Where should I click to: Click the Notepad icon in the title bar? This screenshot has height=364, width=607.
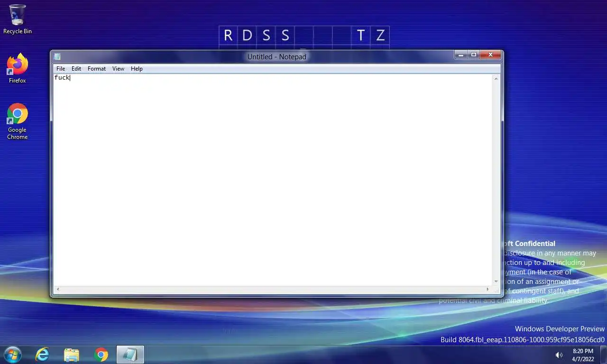coord(57,56)
